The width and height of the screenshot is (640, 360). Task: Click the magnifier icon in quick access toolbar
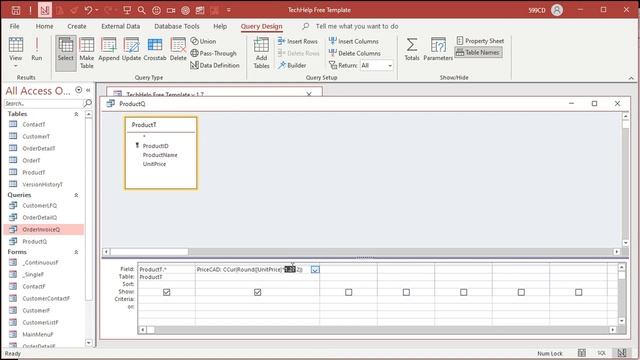point(141,10)
